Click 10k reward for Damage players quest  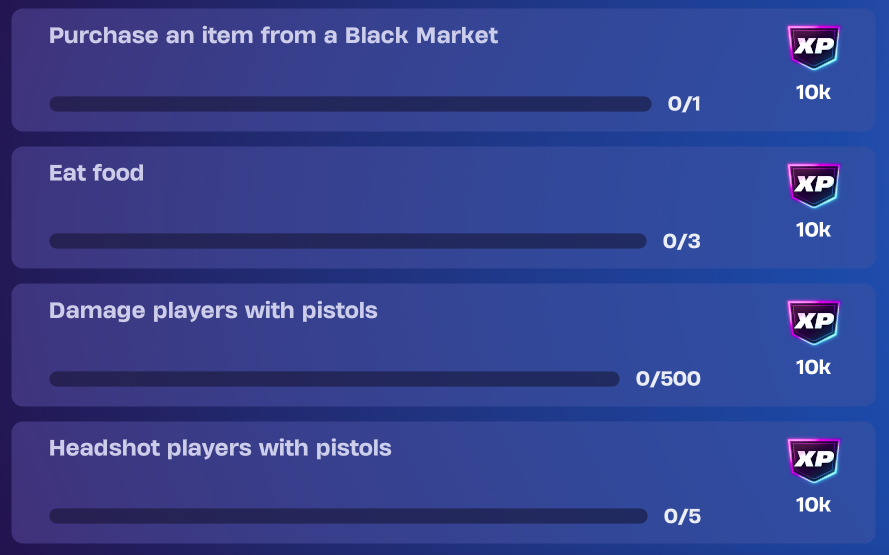pos(813,367)
